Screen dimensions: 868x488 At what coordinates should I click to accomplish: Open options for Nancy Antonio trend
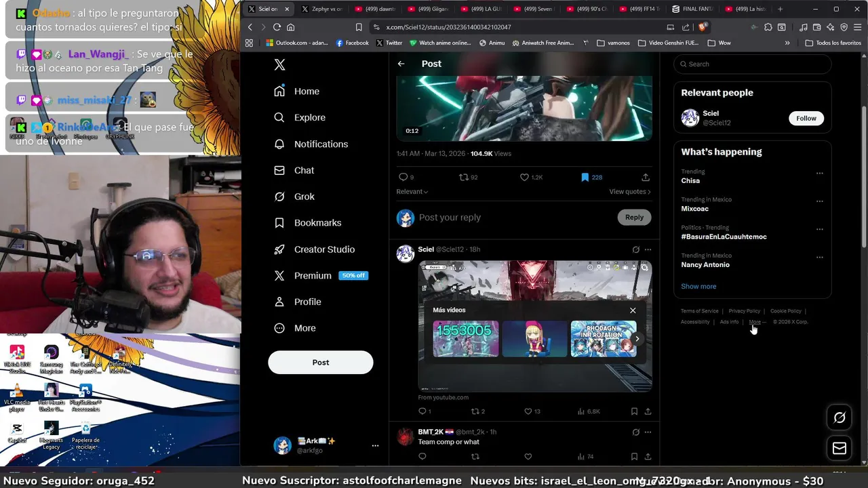coord(820,258)
